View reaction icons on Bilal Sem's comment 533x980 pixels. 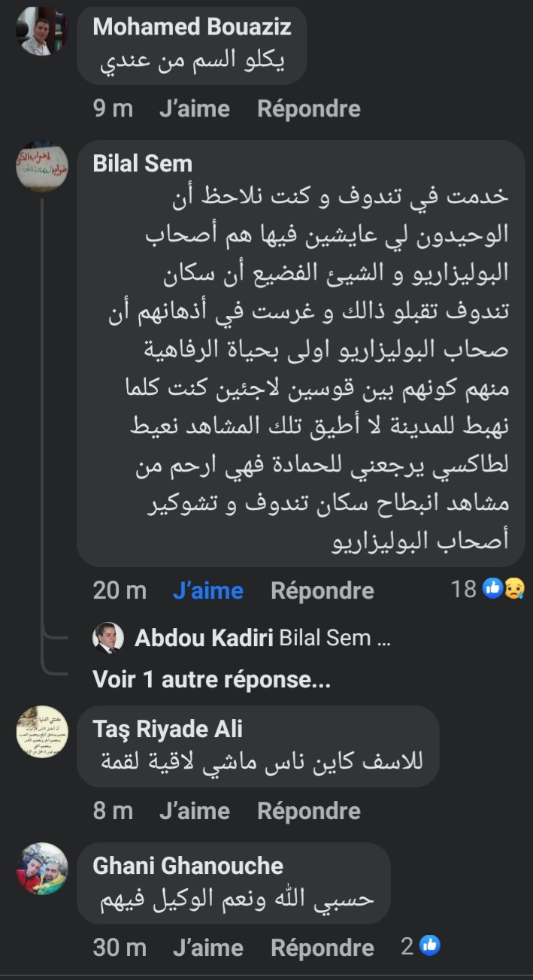click(x=503, y=589)
